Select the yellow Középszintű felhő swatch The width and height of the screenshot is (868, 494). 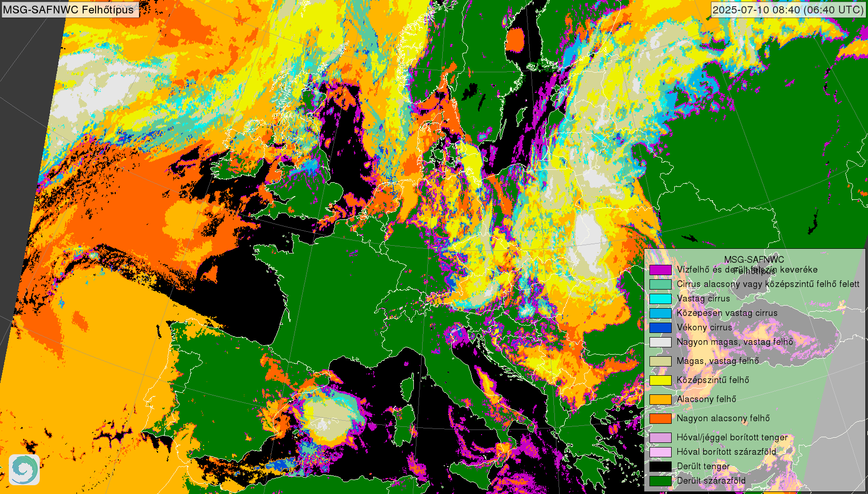(660, 380)
